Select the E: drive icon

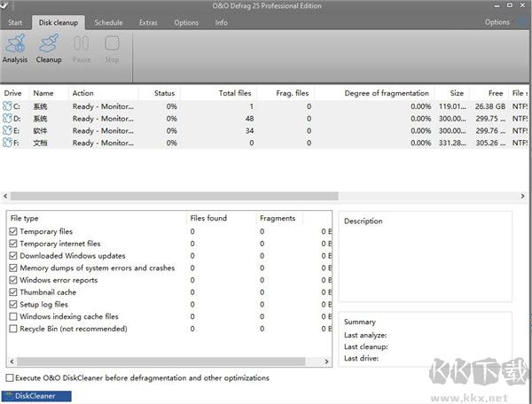10,131
